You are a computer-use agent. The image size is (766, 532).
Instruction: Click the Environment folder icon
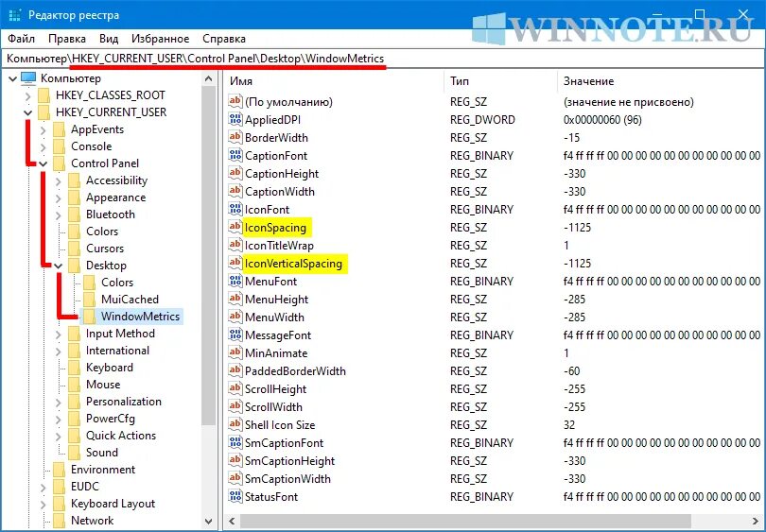60,470
